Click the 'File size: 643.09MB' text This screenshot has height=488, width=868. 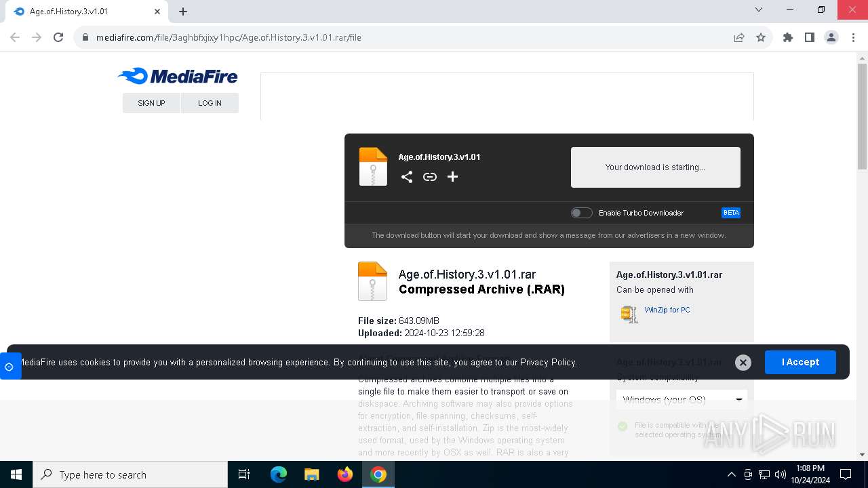tap(399, 321)
